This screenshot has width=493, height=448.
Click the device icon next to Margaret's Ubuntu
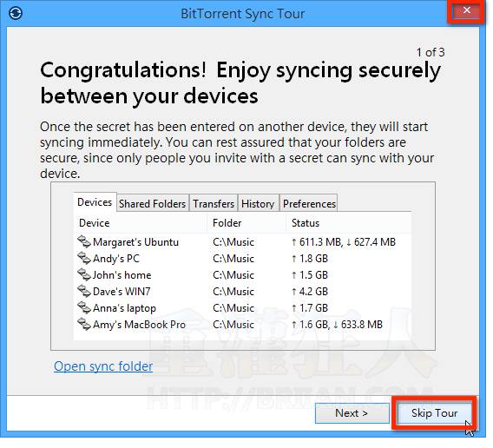point(84,241)
